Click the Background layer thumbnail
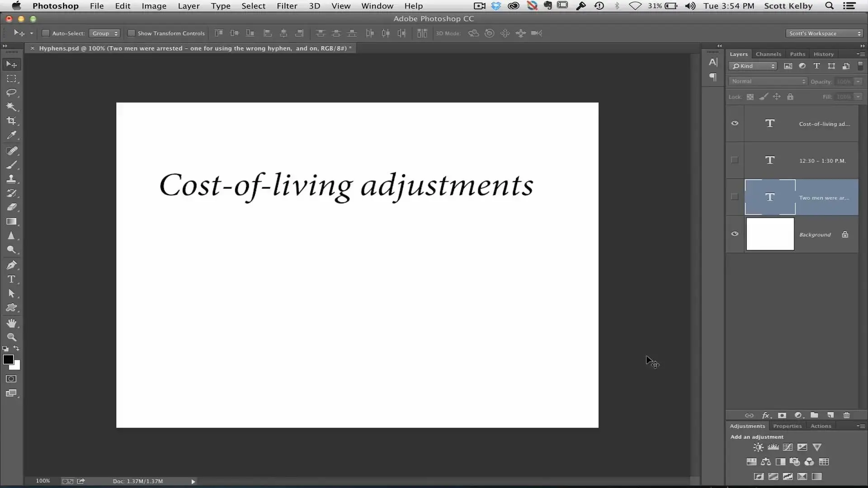This screenshot has width=868, height=488. (770, 234)
